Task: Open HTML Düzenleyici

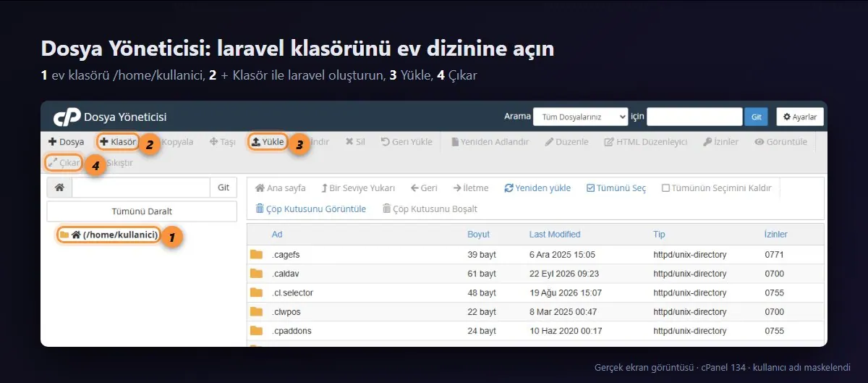Action: (645, 142)
